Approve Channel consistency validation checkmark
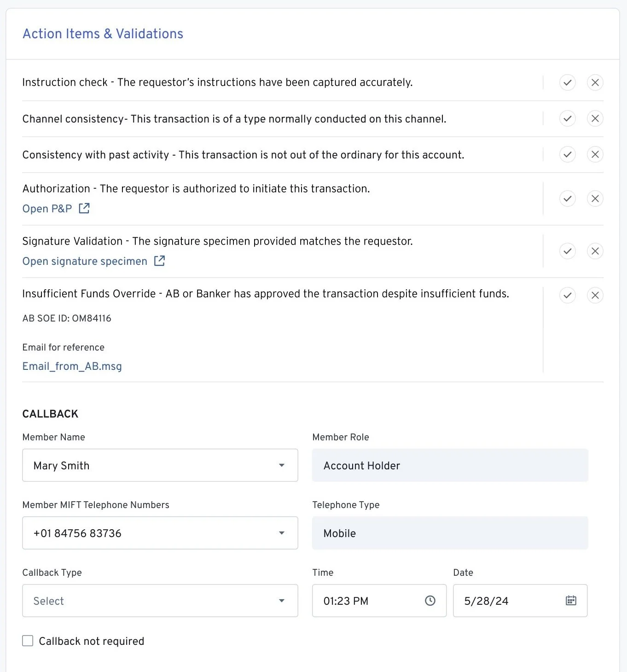The height and width of the screenshot is (672, 627). tap(567, 118)
